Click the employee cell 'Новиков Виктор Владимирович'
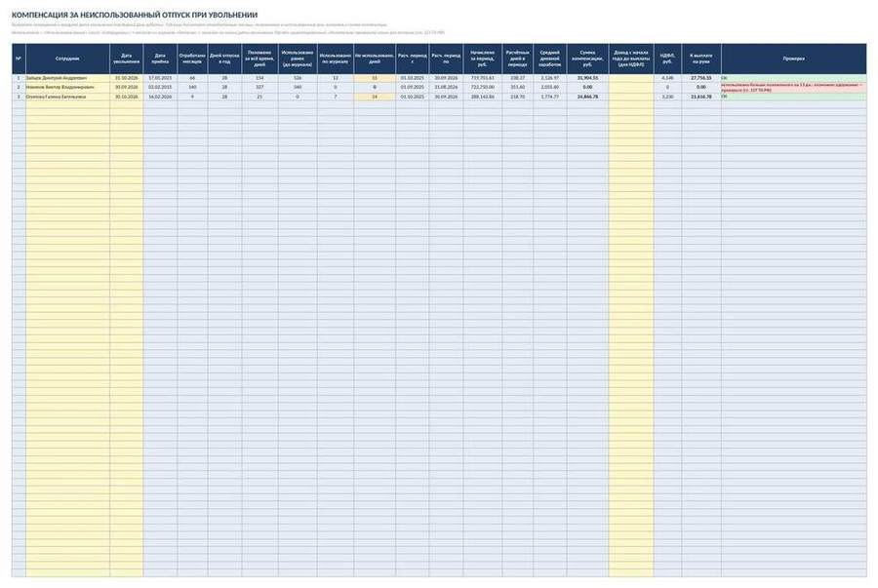The image size is (878, 588). click(67, 88)
